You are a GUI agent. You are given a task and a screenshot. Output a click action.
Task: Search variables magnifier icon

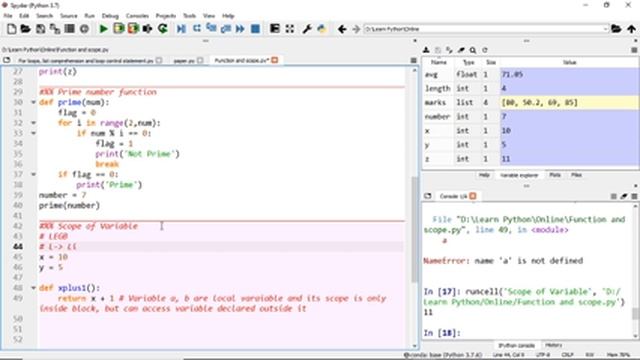click(473, 50)
